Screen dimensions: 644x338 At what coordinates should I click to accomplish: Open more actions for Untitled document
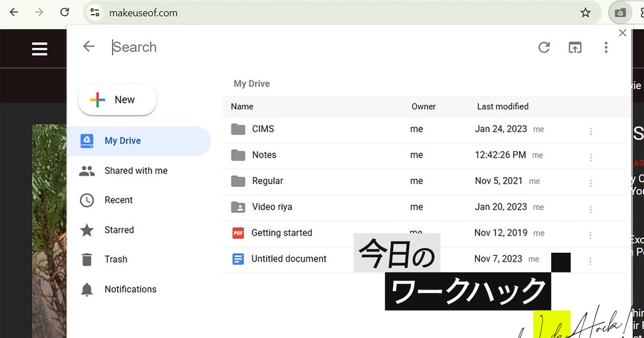pos(591,261)
